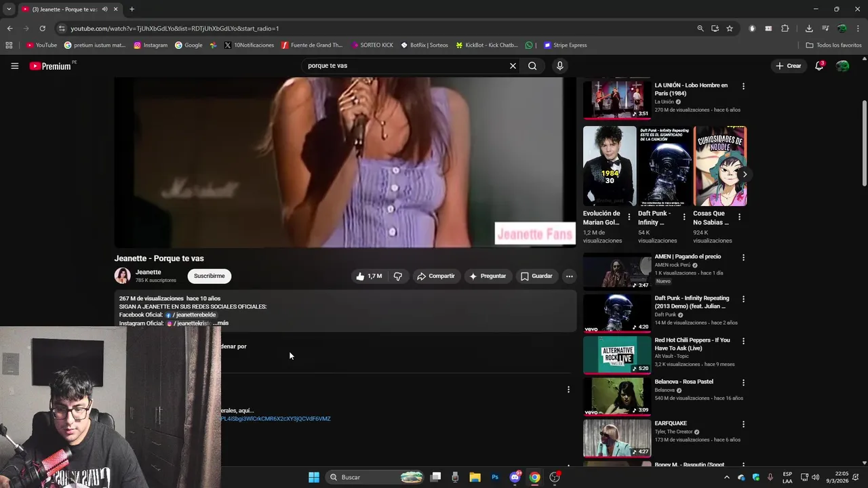Open the apps grid in bookmarks bar
Image resolution: width=868 pixels, height=488 pixels.
[9, 45]
